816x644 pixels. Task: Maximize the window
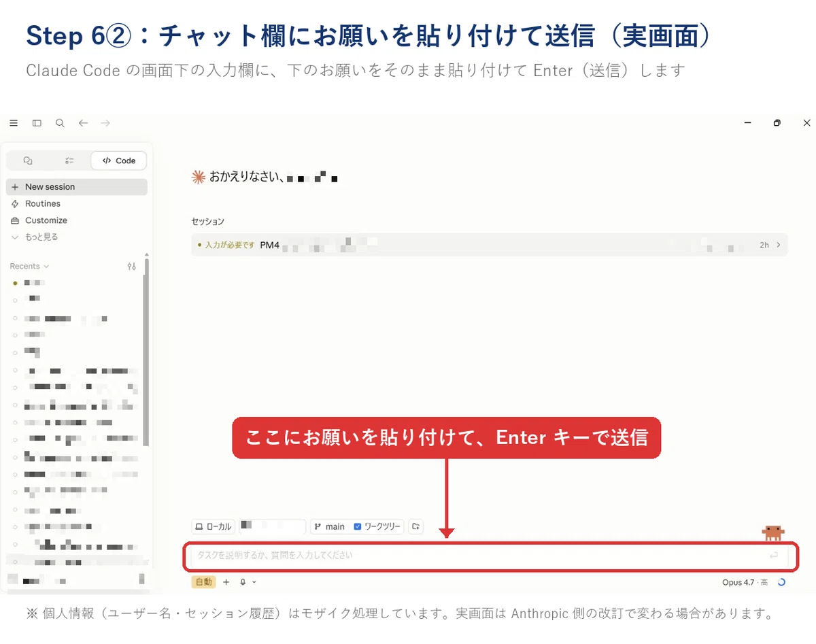point(777,123)
